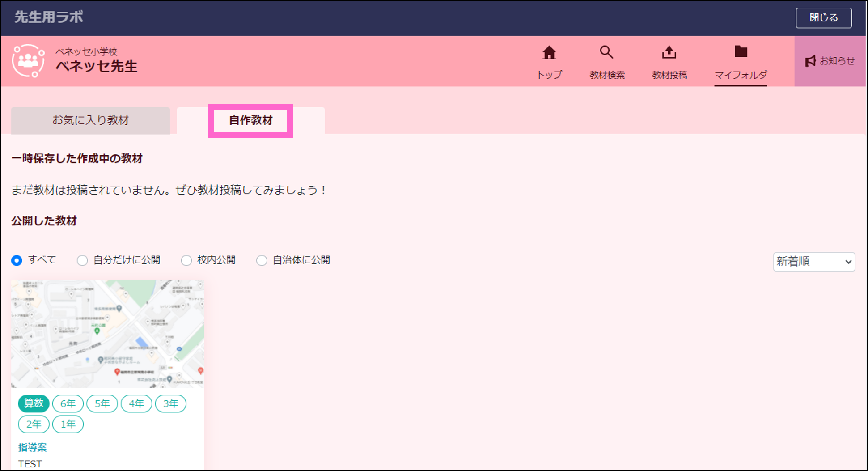
Task: Select the すべて radio button
Action: [17, 260]
